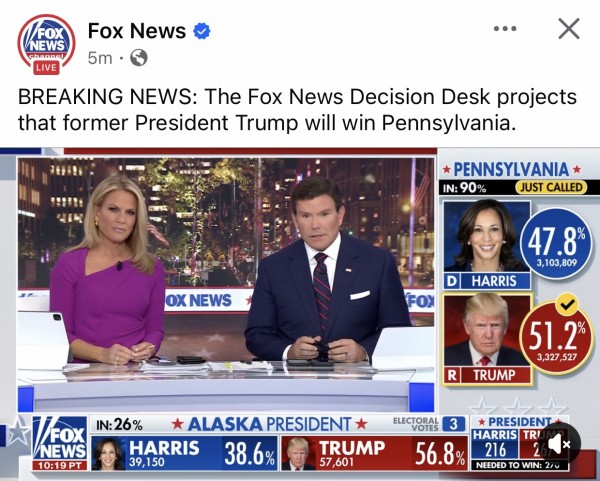Unmute the video with the speaker icon
This screenshot has height=481, width=600.
(x=559, y=444)
